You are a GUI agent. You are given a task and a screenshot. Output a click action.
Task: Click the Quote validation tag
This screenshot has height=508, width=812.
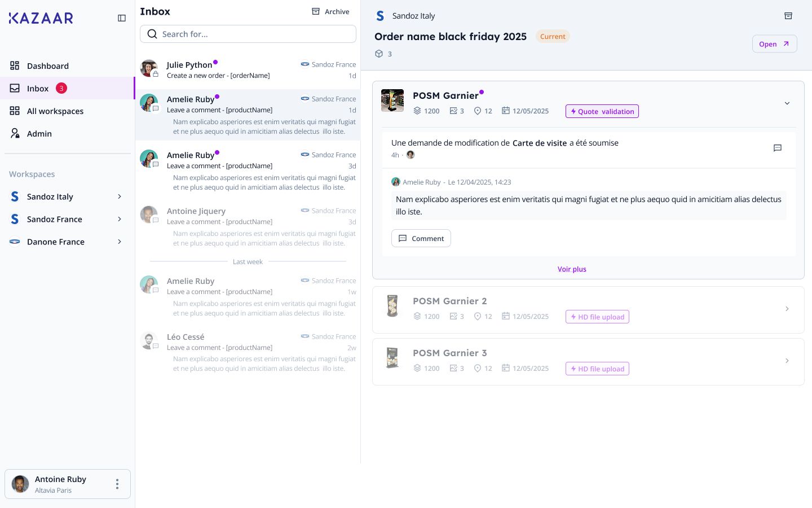coord(602,111)
